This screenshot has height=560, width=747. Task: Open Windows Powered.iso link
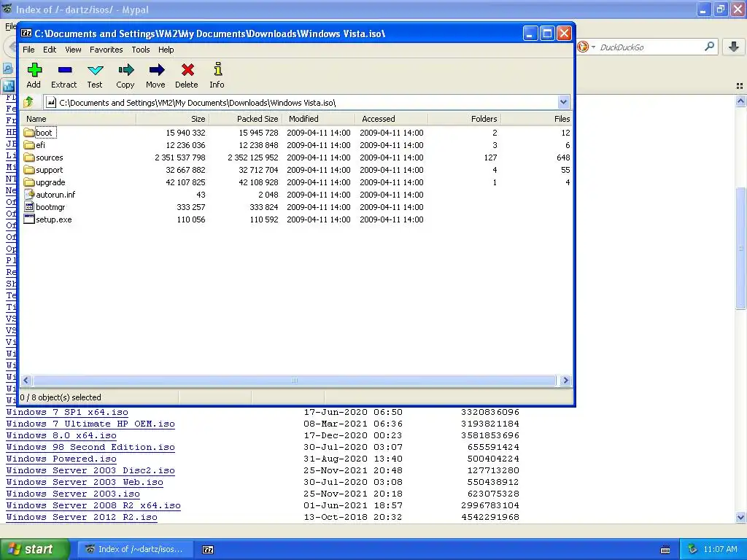[x=61, y=459]
